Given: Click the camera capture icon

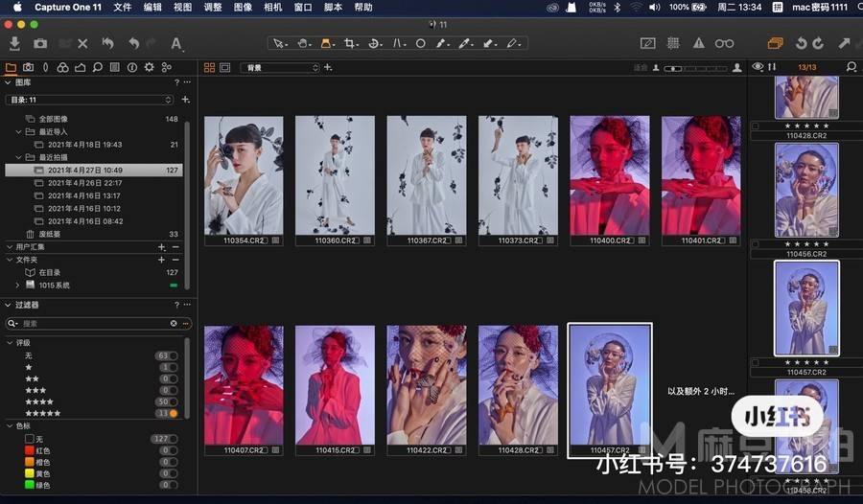Looking at the screenshot, I should (x=40, y=43).
